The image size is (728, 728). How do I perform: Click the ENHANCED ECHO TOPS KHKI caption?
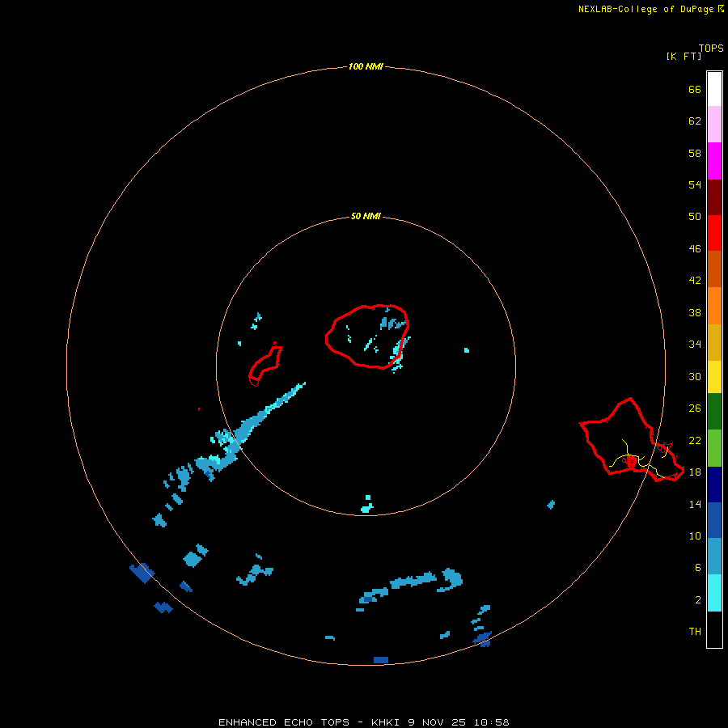click(364, 722)
